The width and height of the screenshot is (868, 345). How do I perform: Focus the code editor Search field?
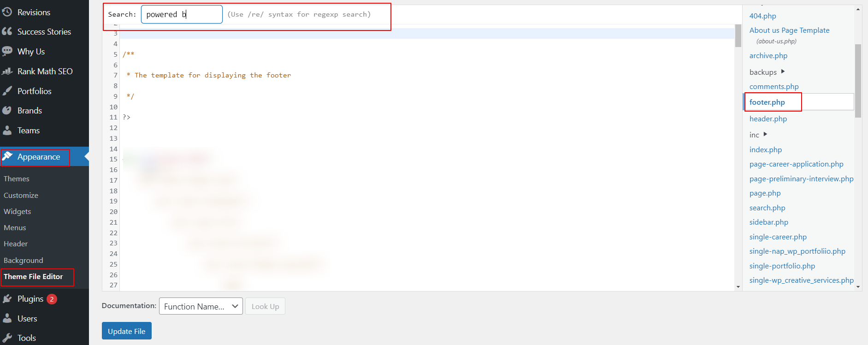182,14
